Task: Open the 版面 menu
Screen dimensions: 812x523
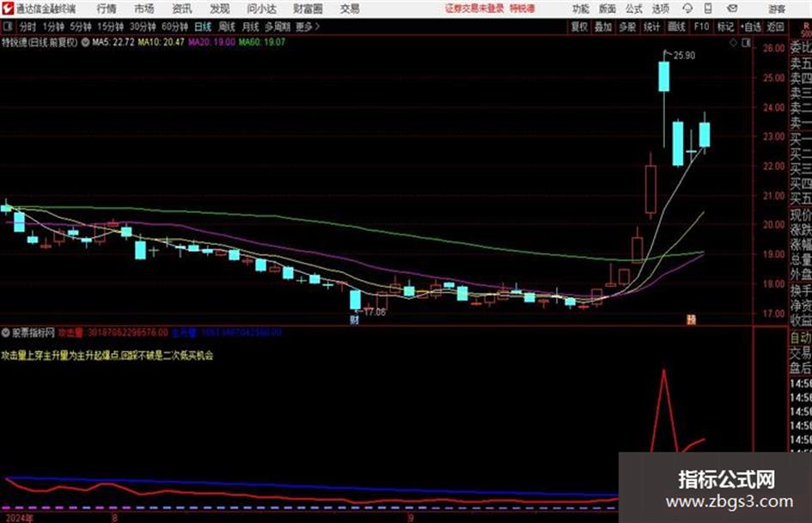Action: (x=607, y=9)
